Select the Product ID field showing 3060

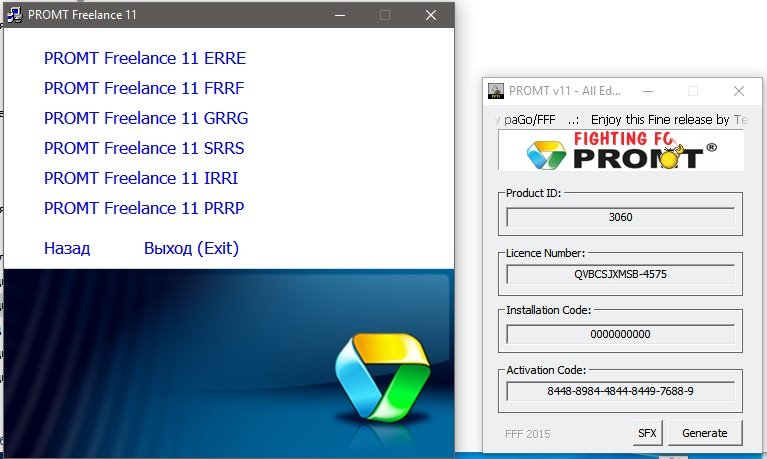(x=620, y=217)
